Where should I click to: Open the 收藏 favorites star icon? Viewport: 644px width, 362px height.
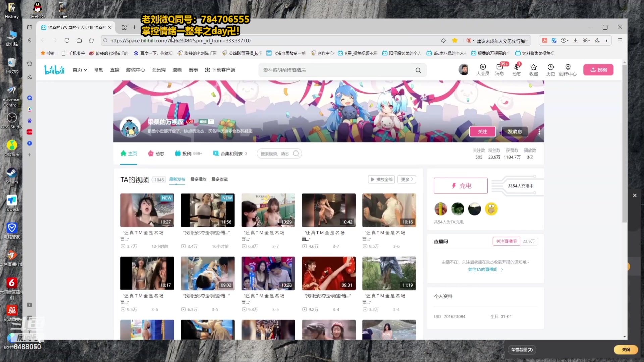click(533, 67)
